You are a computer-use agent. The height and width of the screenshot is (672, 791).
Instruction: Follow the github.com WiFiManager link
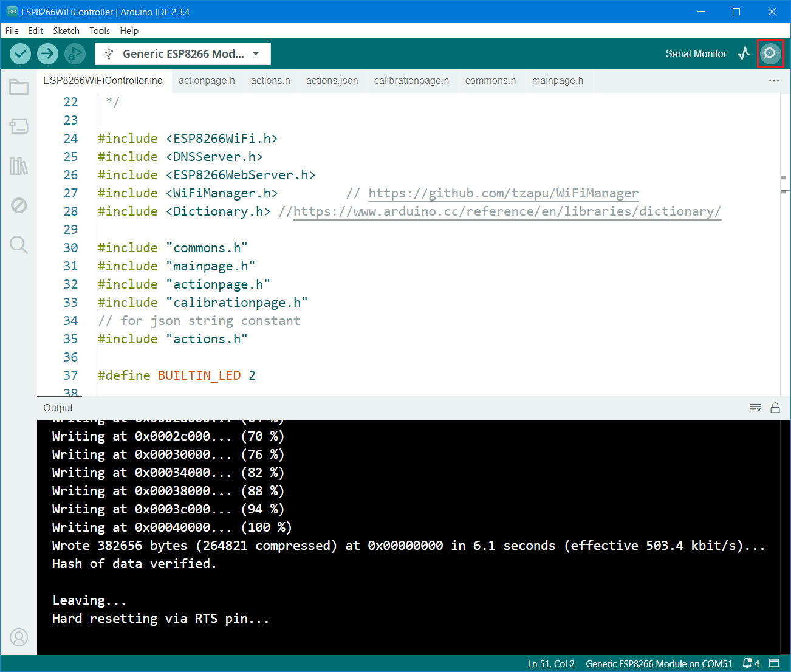click(x=503, y=193)
